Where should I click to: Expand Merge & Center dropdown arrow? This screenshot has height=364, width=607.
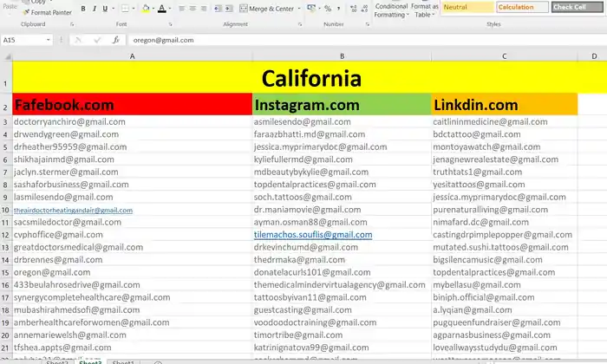(x=299, y=9)
